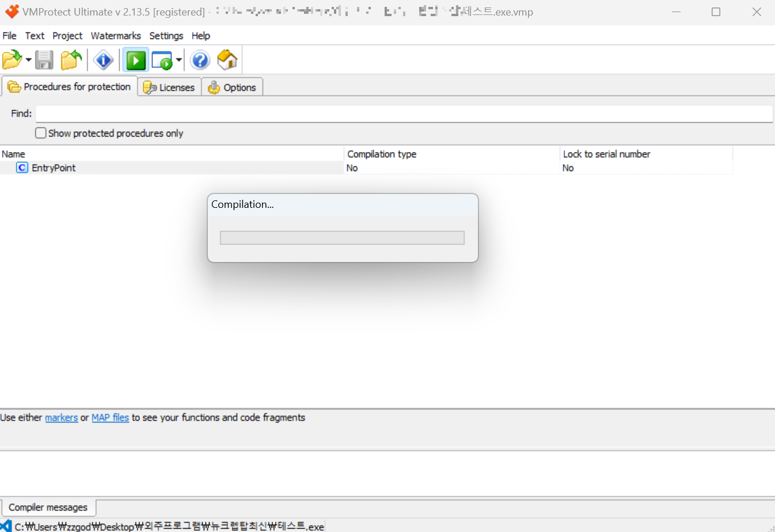Click the Compilation type column header
775x532 pixels.
(x=452, y=154)
